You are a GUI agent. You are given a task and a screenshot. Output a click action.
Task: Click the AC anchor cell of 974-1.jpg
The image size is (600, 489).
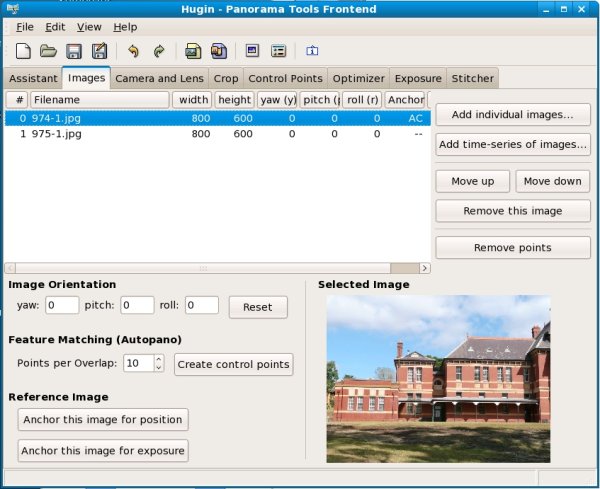pyautogui.click(x=415, y=118)
